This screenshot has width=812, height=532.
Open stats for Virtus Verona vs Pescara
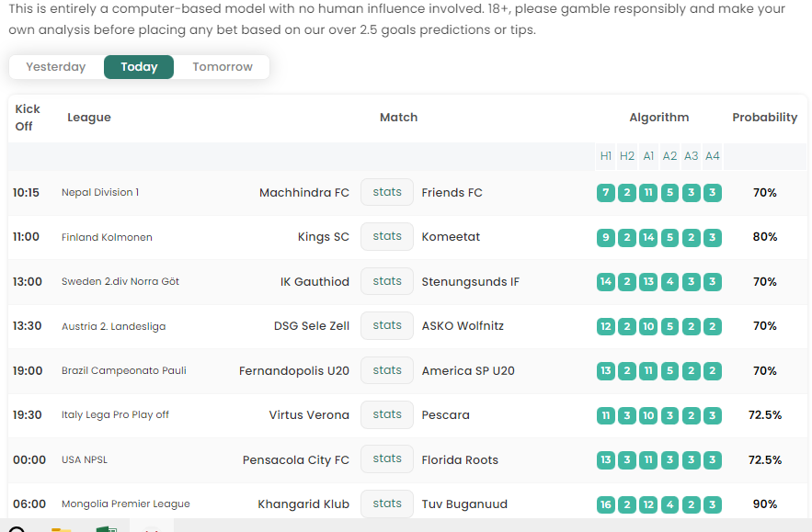pyautogui.click(x=387, y=414)
